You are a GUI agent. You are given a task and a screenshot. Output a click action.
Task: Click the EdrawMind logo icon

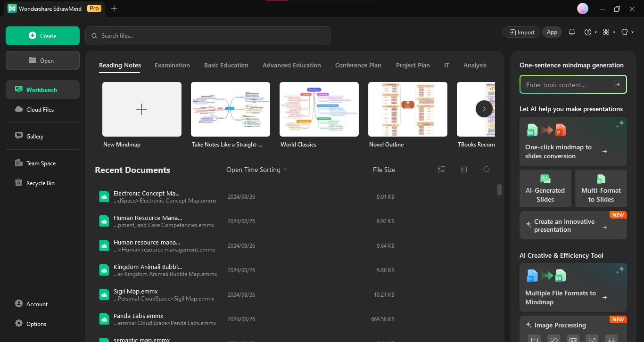(12, 8)
